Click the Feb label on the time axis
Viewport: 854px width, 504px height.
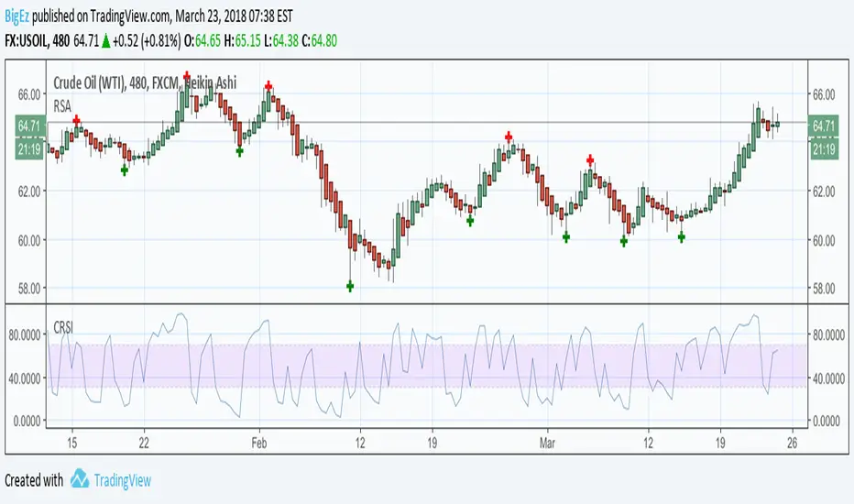pos(259,443)
